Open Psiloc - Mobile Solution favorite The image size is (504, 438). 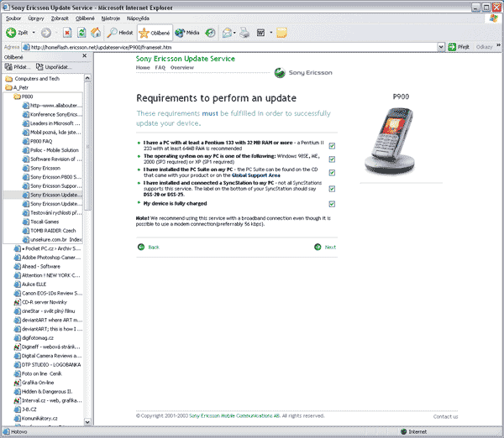(x=50, y=150)
